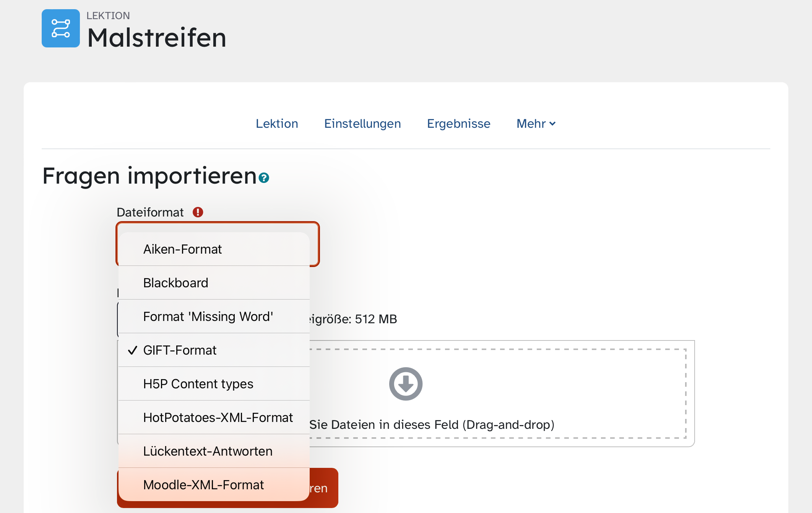The width and height of the screenshot is (812, 513).
Task: Select Moodle-XML-Format option
Action: coord(203,485)
